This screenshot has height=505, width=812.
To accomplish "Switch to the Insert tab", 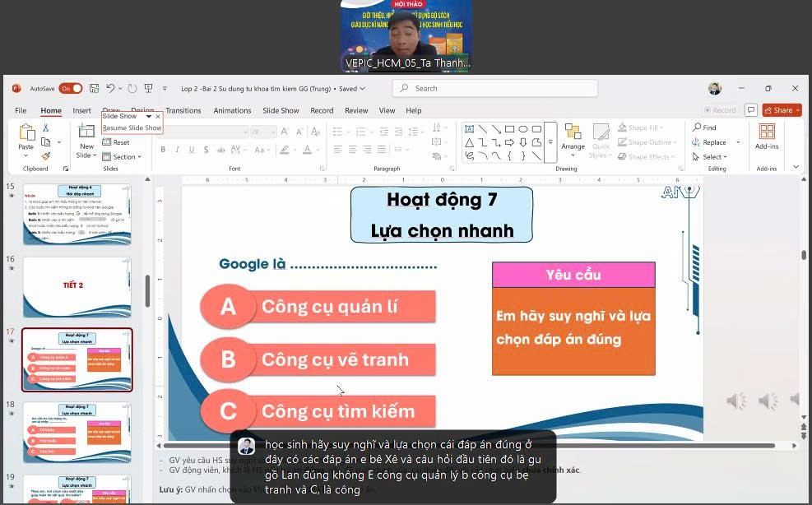I will (81, 110).
